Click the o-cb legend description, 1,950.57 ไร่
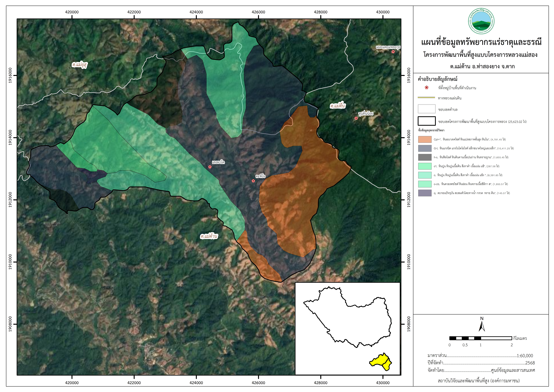The width and height of the screenshot is (554, 392). 471,184
